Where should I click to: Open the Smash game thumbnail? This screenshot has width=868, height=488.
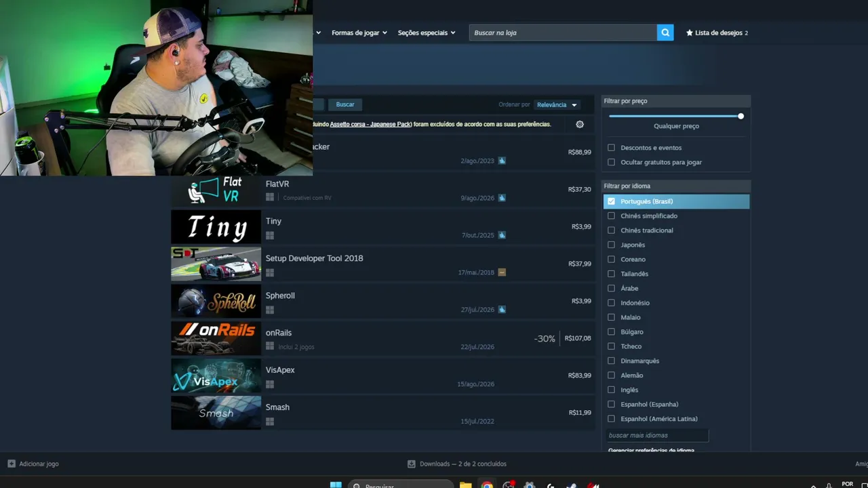[216, 413]
